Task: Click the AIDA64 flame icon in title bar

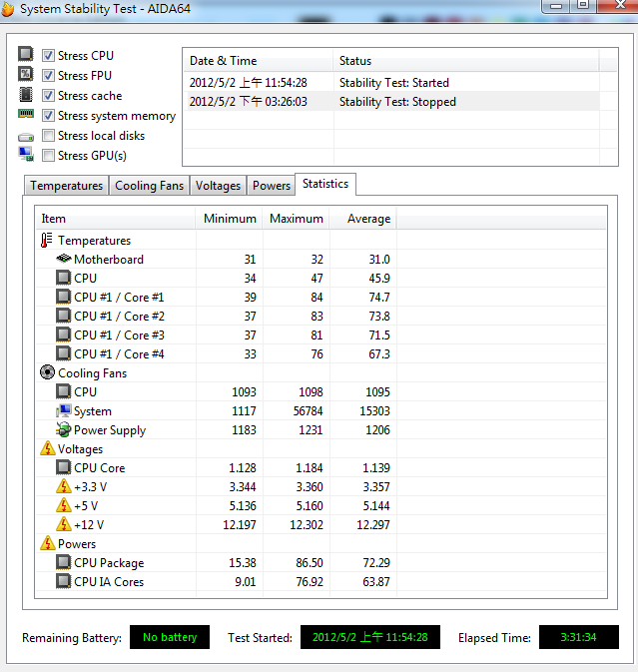Action: click(7, 9)
